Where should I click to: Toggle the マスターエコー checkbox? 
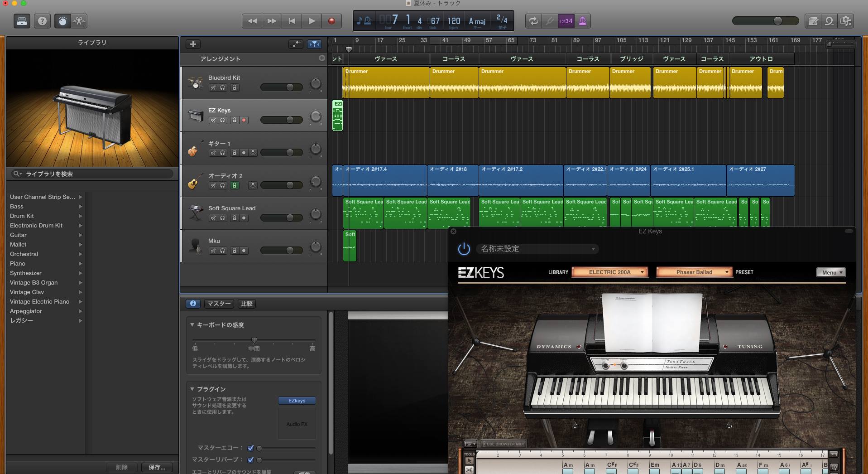(x=250, y=448)
